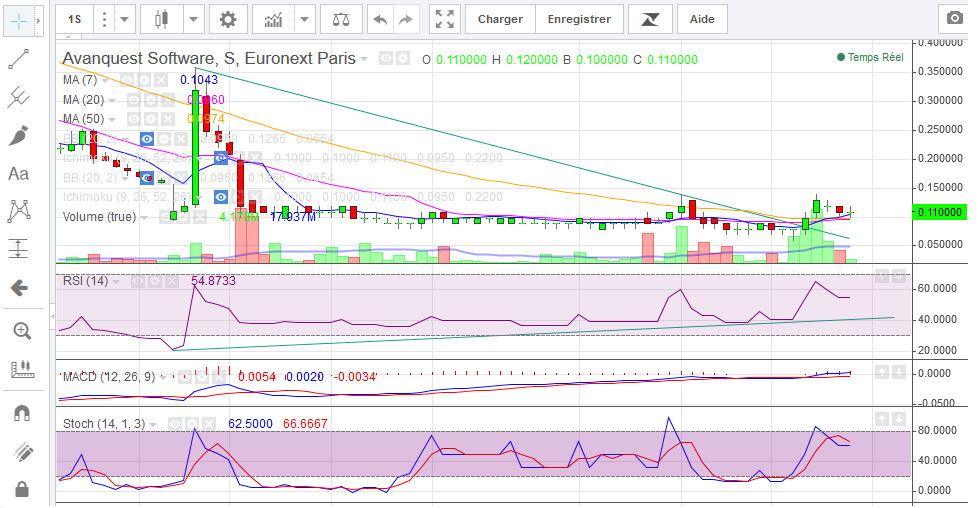Click the Charger button
Screen dimensions: 978x508
click(x=500, y=18)
